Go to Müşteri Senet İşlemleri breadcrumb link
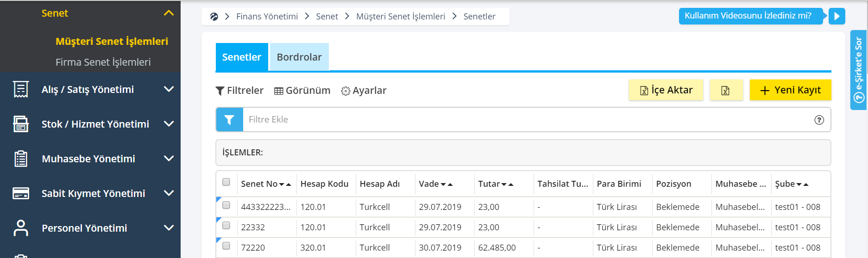 (x=401, y=17)
